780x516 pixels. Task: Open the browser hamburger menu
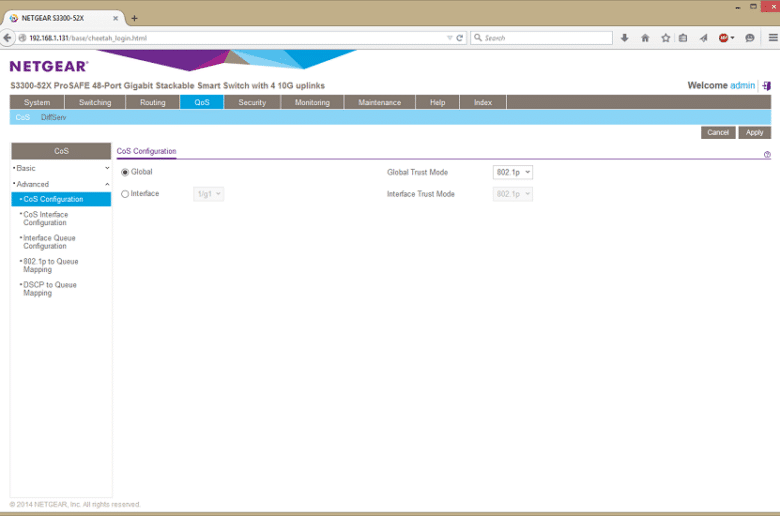[x=773, y=38]
